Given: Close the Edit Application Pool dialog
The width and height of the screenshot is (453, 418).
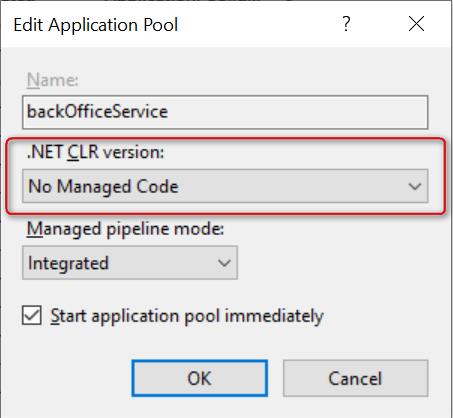Looking at the screenshot, I should [416, 24].
